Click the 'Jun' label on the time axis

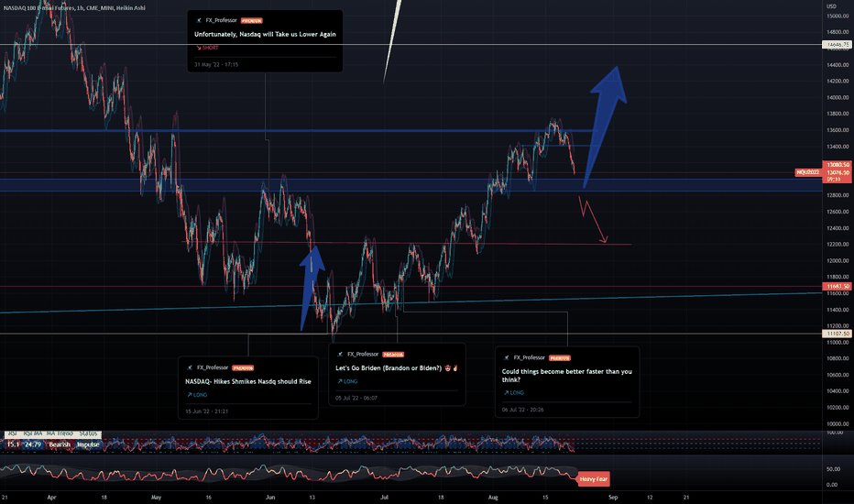(x=270, y=498)
